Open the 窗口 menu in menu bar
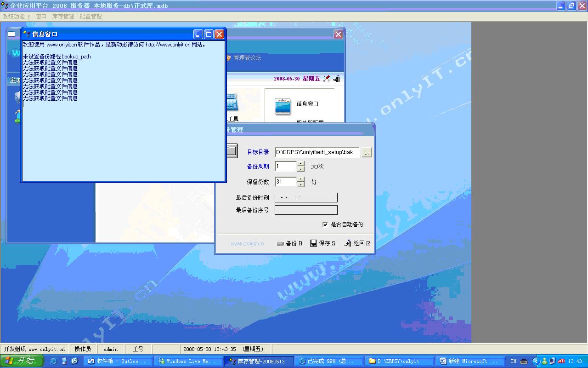Image resolution: width=588 pixels, height=368 pixels. [x=41, y=17]
